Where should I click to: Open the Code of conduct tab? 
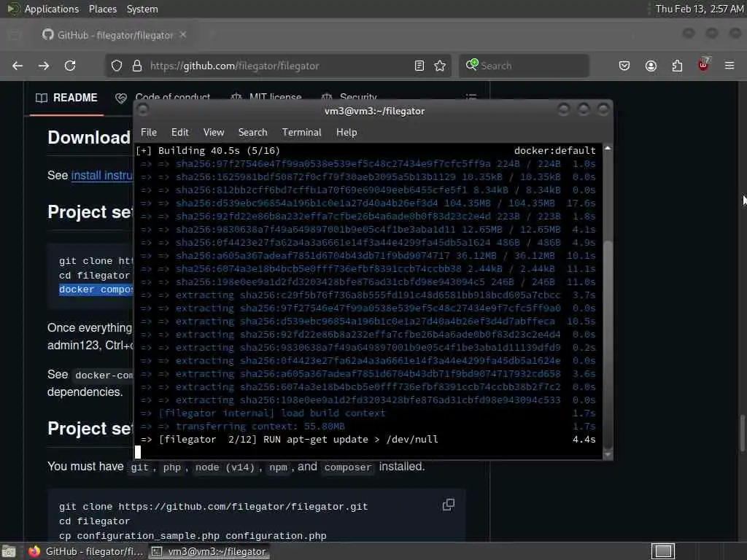[163, 97]
